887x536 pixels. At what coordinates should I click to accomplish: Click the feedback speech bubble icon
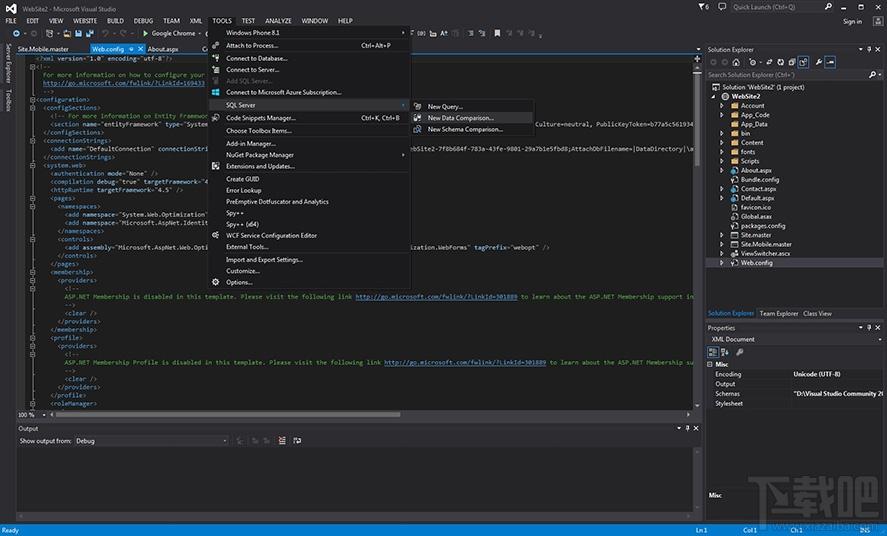(722, 7)
